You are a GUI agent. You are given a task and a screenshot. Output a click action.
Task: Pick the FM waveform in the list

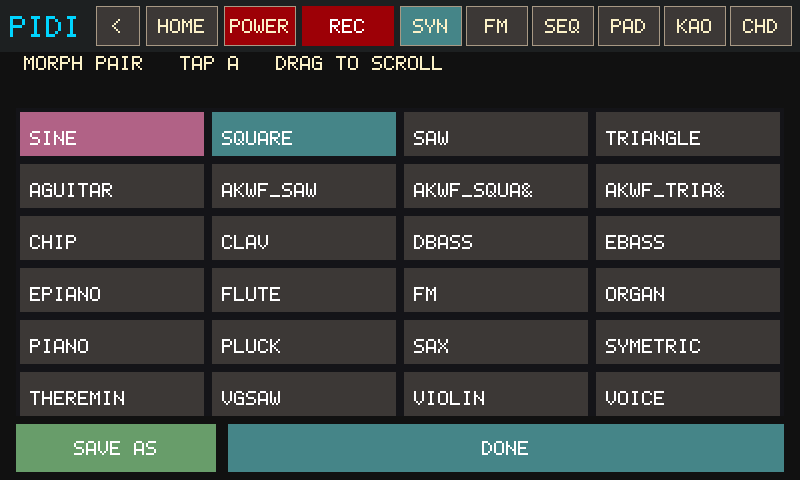(496, 290)
